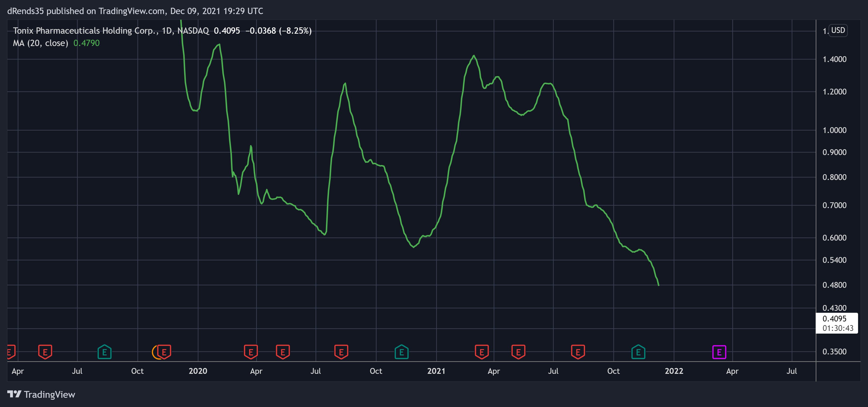
Task: Click the red earnings marker for Nov 2019
Action: [164, 352]
